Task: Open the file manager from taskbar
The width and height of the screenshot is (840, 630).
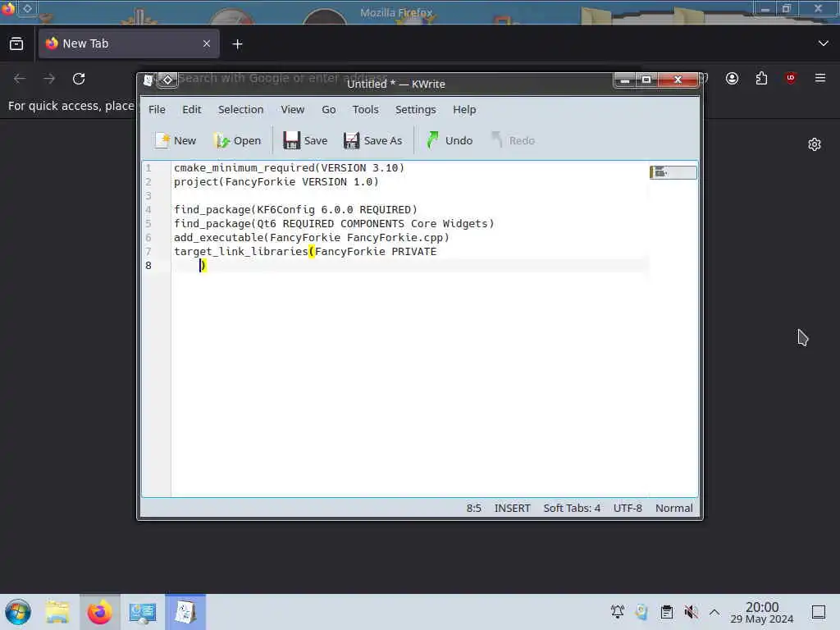Action: 57,612
